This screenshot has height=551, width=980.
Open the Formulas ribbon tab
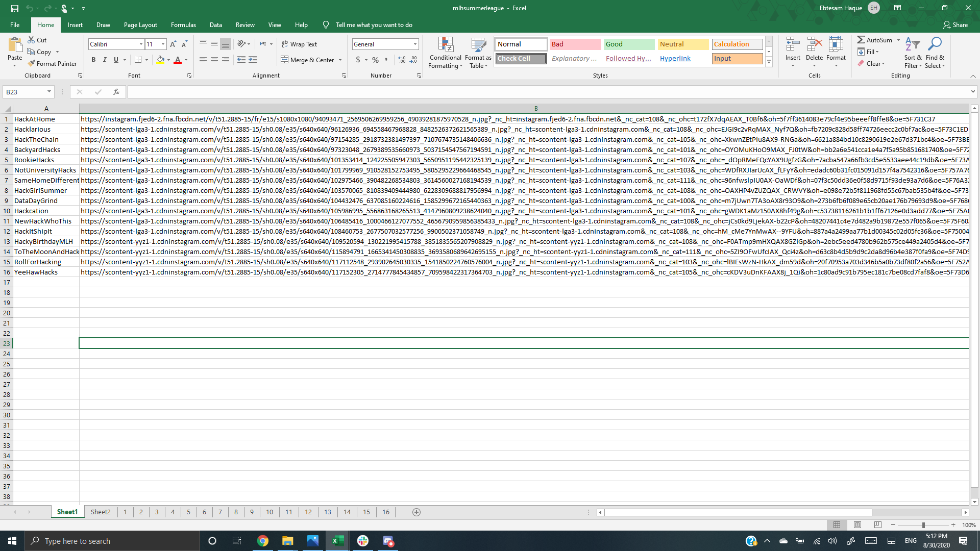point(183,24)
